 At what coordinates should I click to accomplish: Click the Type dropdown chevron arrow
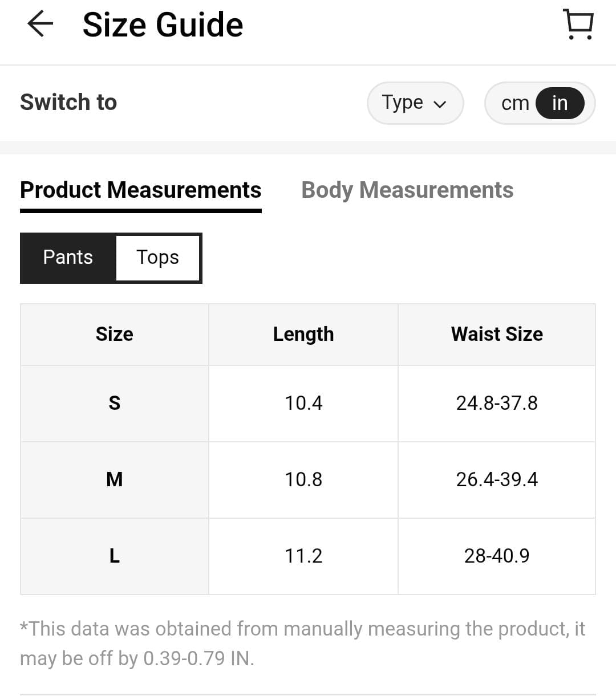(x=440, y=104)
